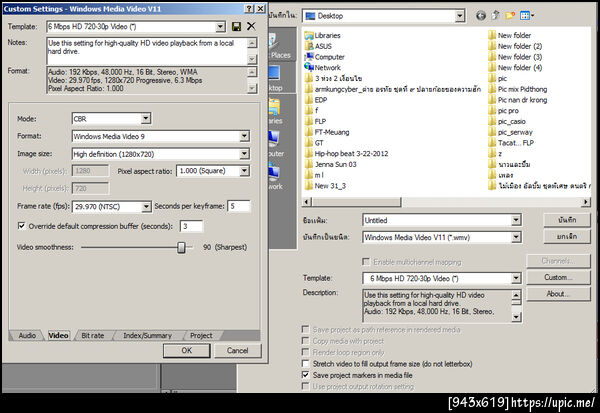Click the Thai Save button beside file name
The width and height of the screenshot is (600, 413).
[567, 220]
